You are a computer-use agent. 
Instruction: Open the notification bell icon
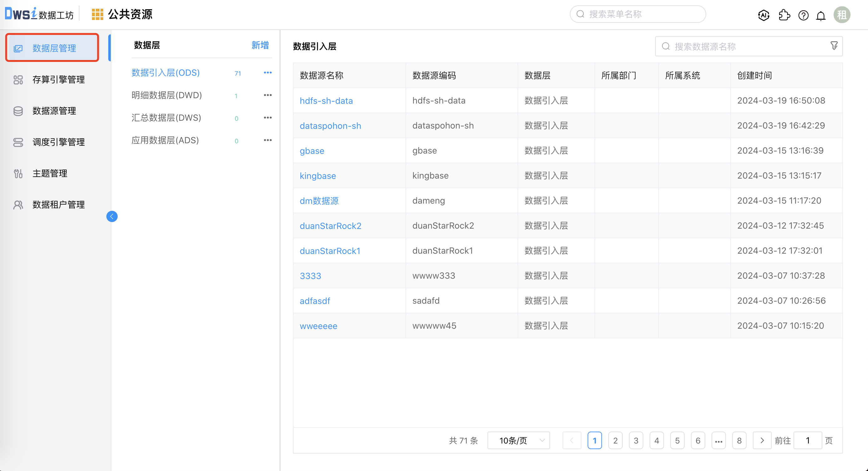821,15
